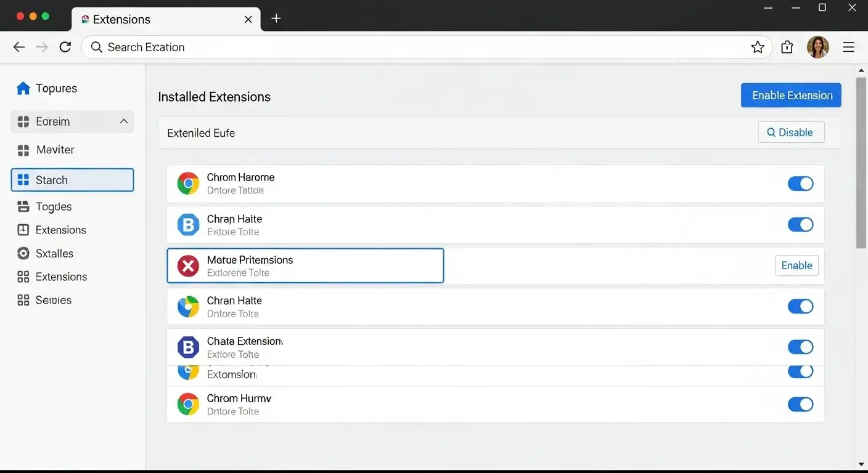Screen dimensions: 868x473
Task: Toggle Chata Extension off
Action: click(x=800, y=347)
